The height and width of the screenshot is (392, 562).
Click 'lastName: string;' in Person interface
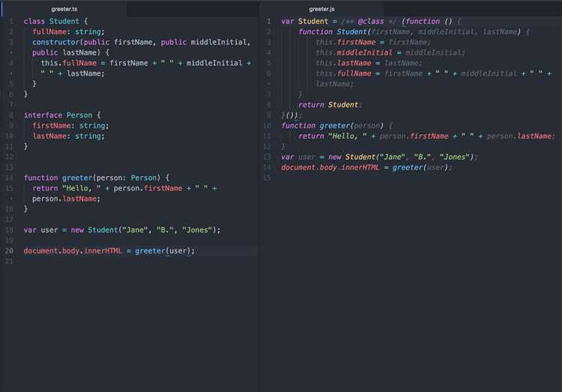point(68,136)
